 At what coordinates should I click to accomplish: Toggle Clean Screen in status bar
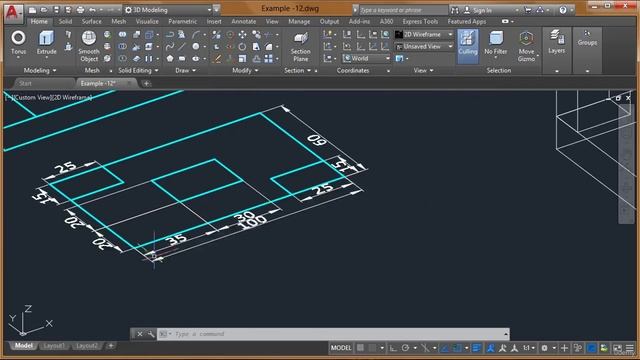[617, 348]
